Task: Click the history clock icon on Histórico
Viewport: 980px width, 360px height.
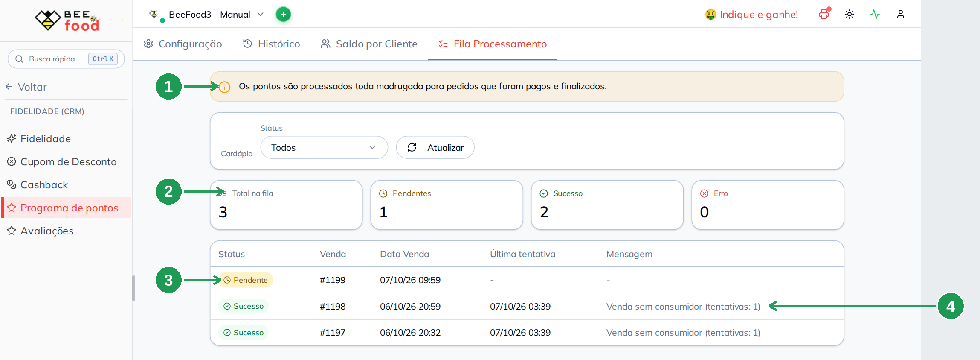Action: [247, 44]
